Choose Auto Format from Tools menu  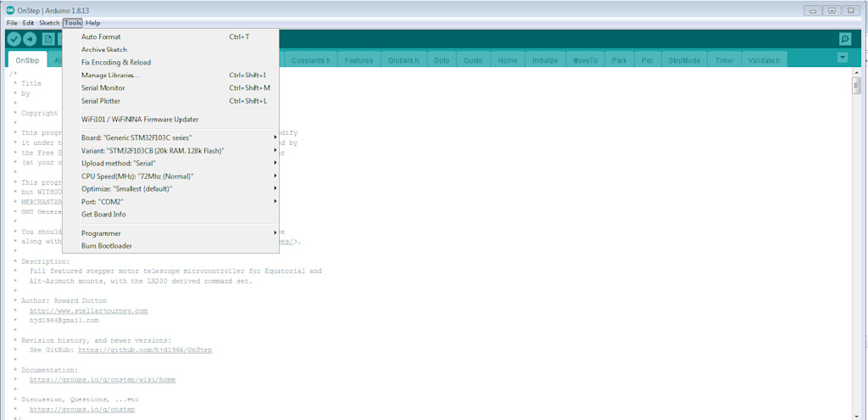[170, 36]
